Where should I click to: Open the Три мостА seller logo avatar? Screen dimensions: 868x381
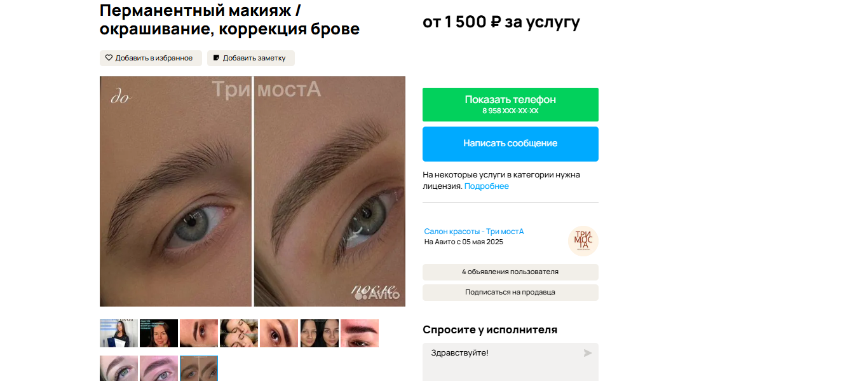point(583,242)
